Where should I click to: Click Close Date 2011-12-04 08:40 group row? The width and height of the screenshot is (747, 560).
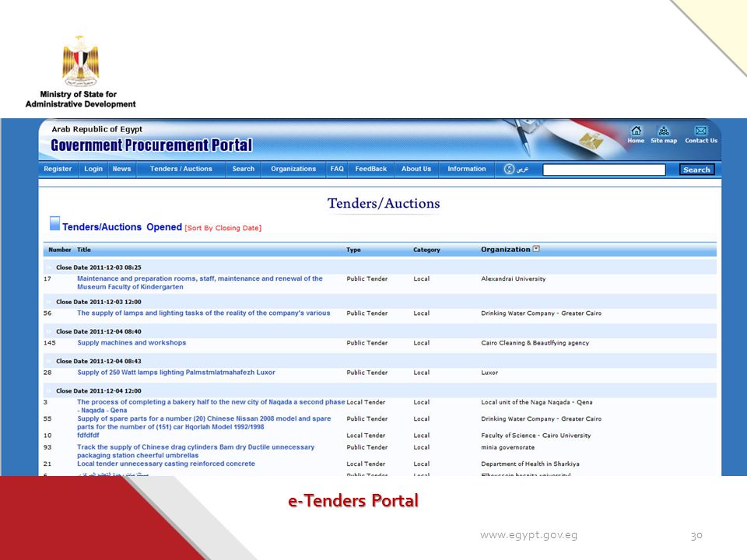(381, 331)
